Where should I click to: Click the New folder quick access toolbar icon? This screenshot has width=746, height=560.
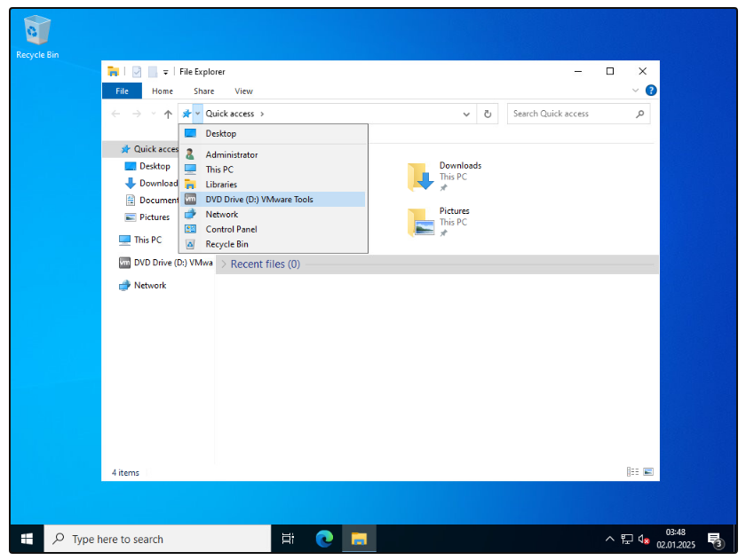tap(153, 72)
